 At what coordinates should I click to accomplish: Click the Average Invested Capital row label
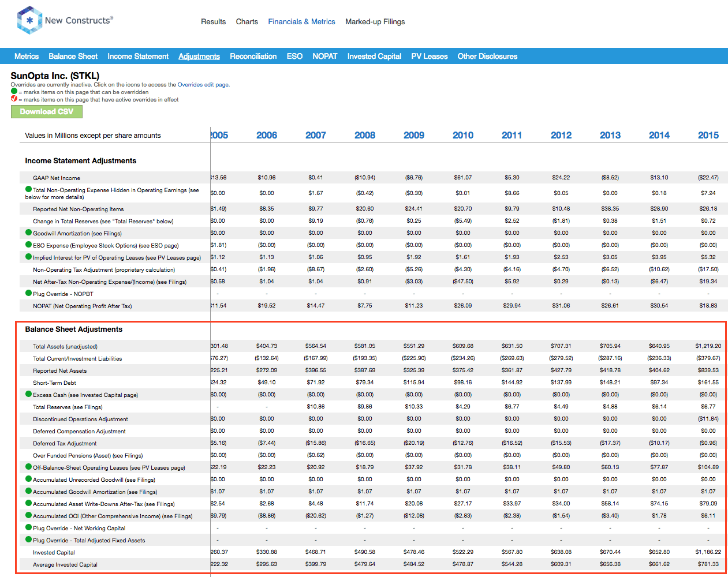pos(65,565)
